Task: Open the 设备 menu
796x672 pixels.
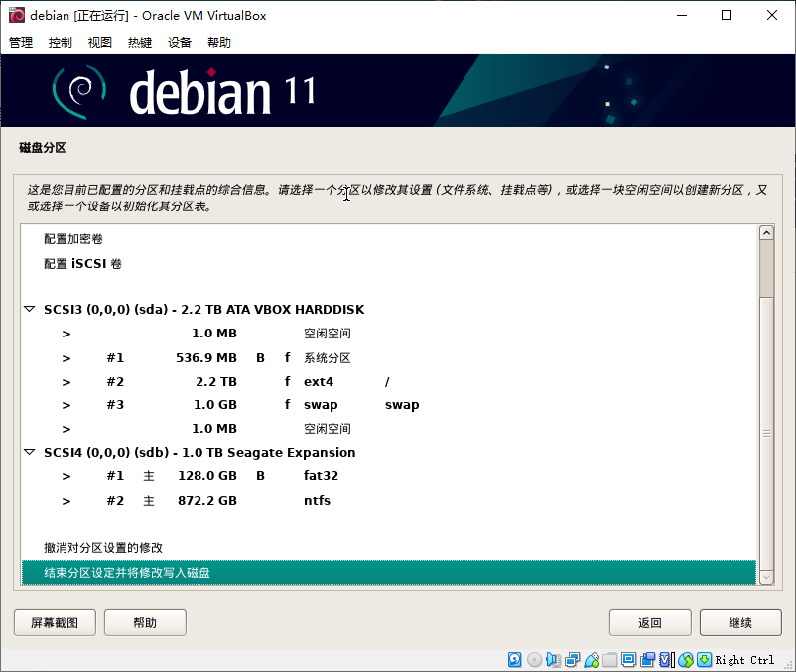Action: 180,42
